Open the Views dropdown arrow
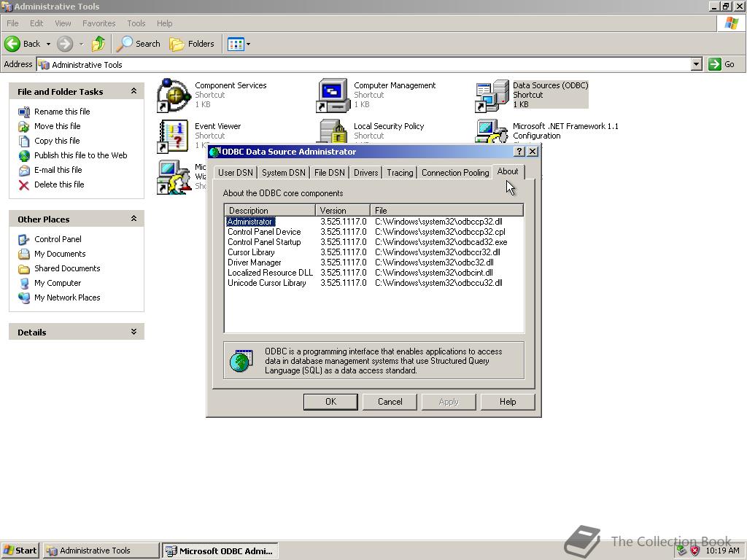Image resolution: width=747 pixels, height=560 pixels. coord(248,44)
